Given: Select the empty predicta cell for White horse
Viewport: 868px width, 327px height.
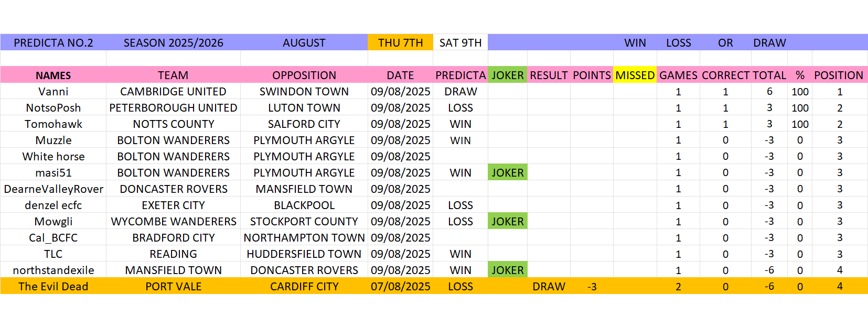Looking at the screenshot, I should [460, 156].
